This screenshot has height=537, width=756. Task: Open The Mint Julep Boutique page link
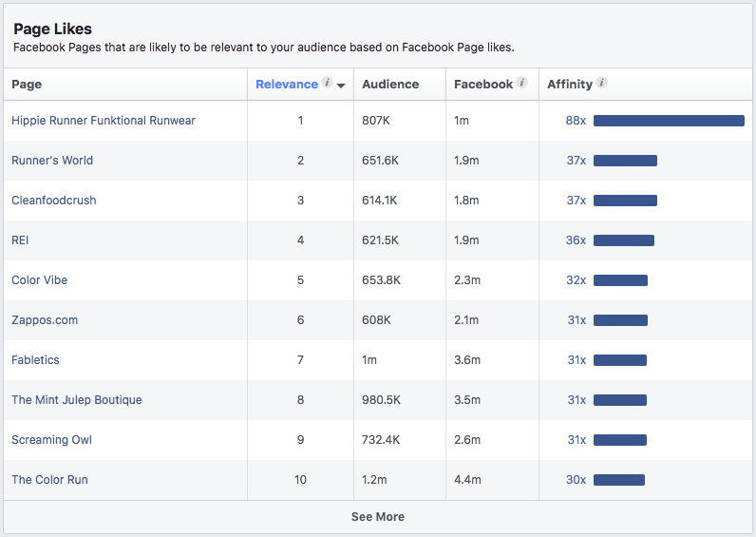point(77,400)
